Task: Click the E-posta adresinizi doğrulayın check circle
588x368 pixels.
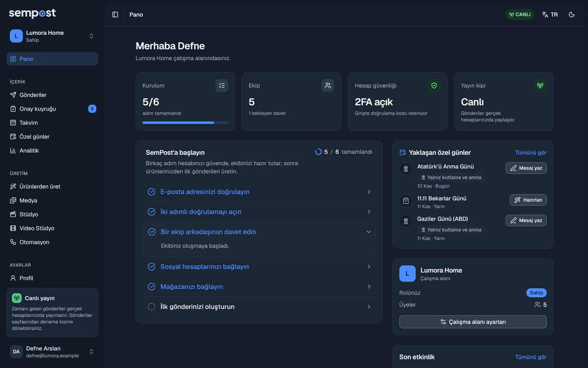Action: pos(151,192)
